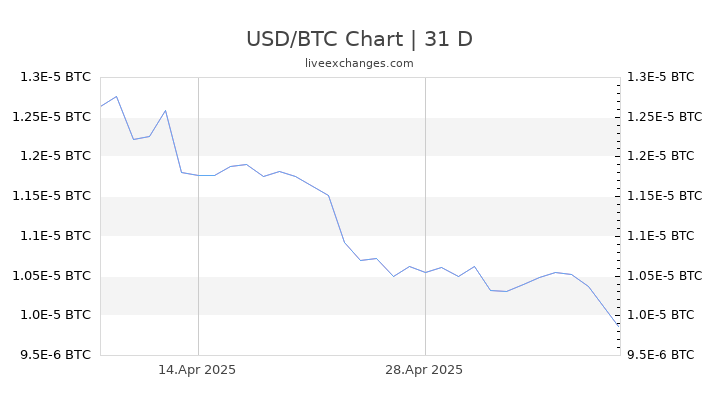Select the left 1.05E-5 BTC axis label

coord(51,276)
